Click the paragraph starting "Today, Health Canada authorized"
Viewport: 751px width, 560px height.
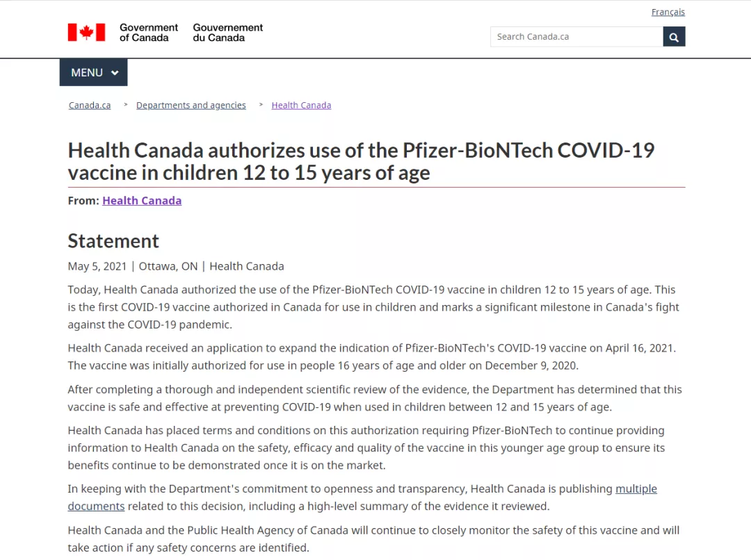[373, 307]
